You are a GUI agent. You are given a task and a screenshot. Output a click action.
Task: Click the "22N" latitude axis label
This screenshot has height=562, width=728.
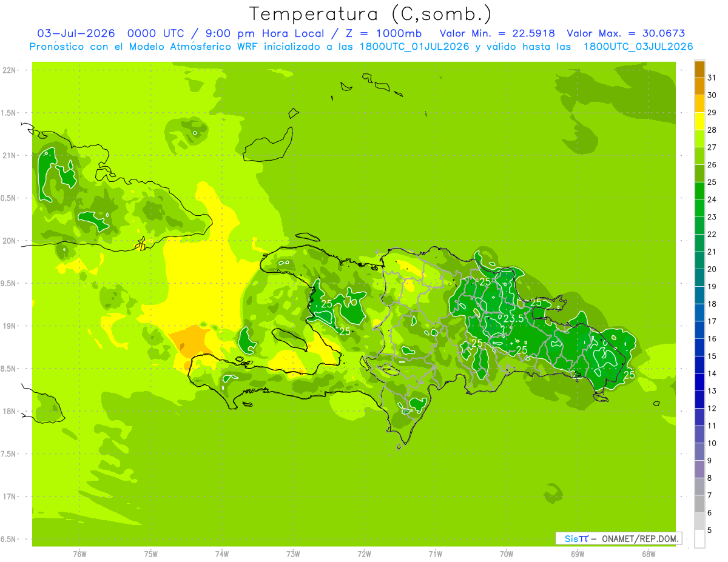coord(9,70)
